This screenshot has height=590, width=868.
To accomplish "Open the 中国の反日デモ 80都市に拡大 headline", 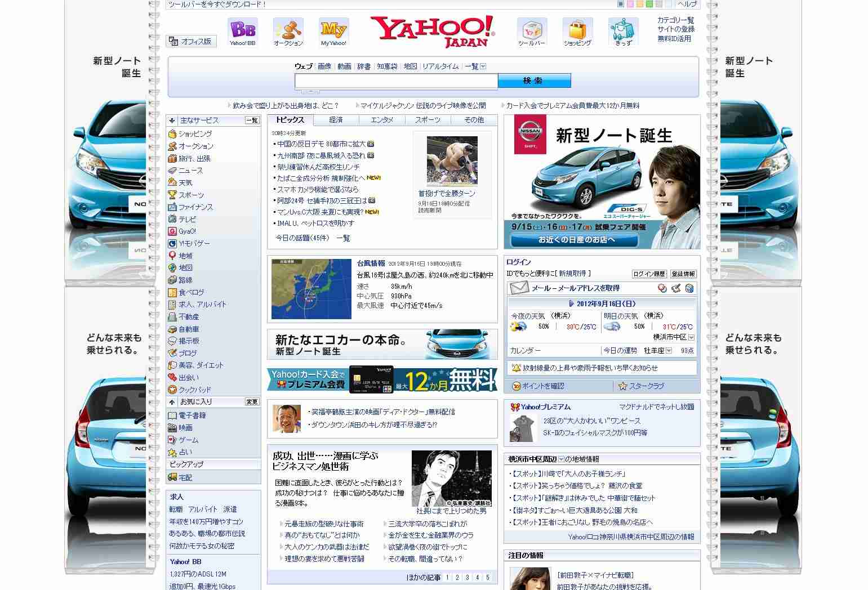I will coord(321,144).
